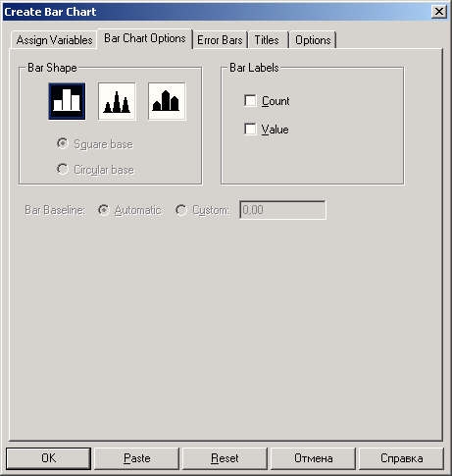The height and width of the screenshot is (476, 452).
Task: Pick the obelisk bar shape icon
Action: pos(167,101)
